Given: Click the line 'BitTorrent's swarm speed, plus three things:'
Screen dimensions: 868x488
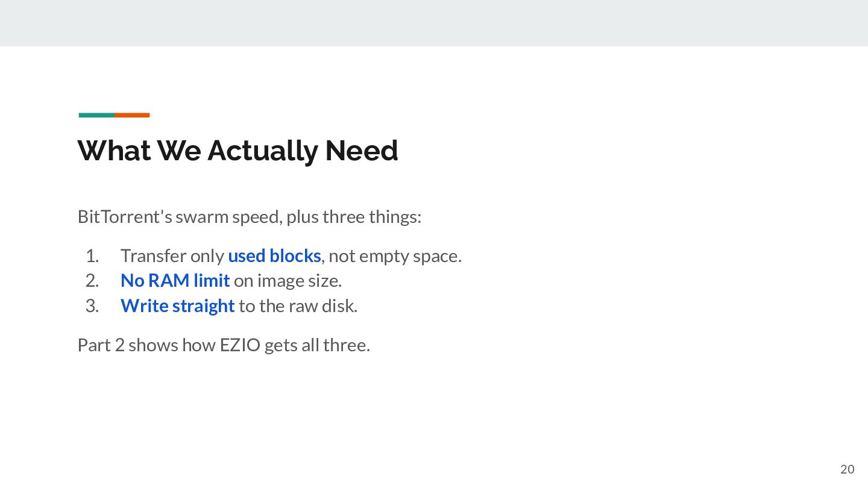Looking at the screenshot, I should click(x=250, y=217).
